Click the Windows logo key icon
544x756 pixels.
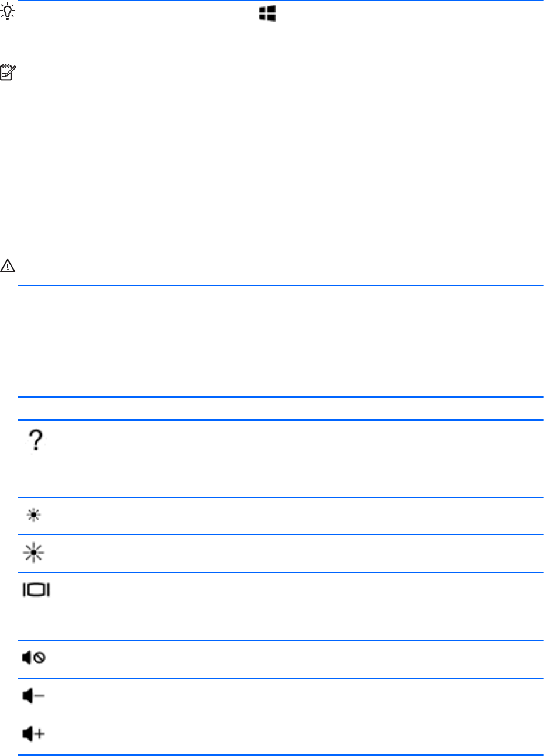tap(267, 15)
